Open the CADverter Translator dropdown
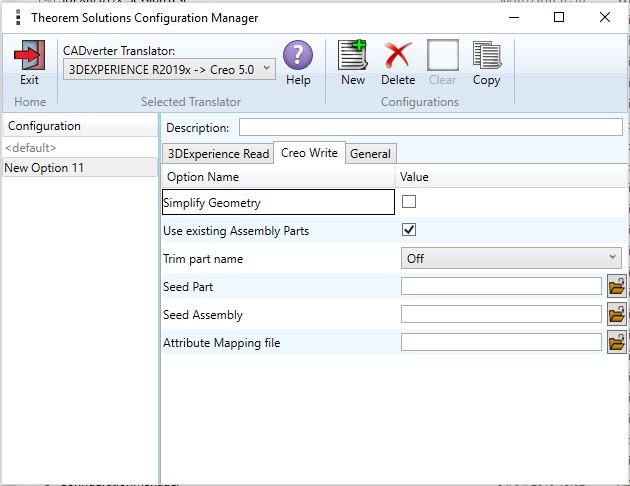The height and width of the screenshot is (486, 630). [169, 69]
